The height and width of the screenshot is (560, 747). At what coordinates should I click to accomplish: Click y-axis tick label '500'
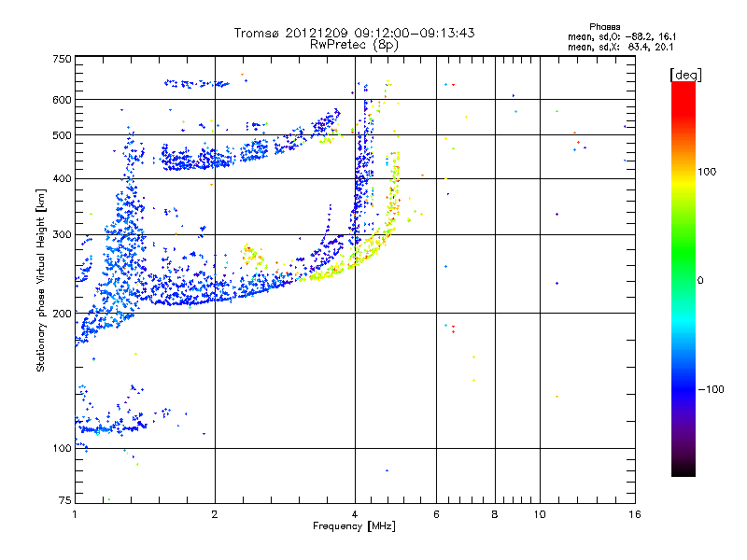[x=62, y=135]
